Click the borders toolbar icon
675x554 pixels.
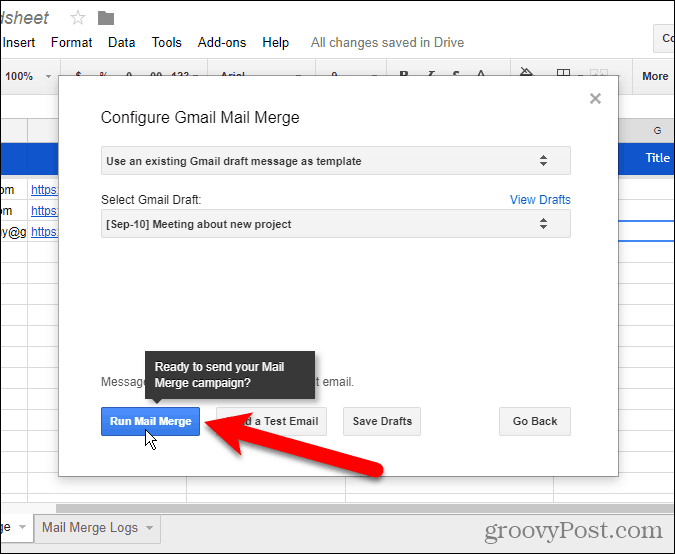(x=563, y=73)
